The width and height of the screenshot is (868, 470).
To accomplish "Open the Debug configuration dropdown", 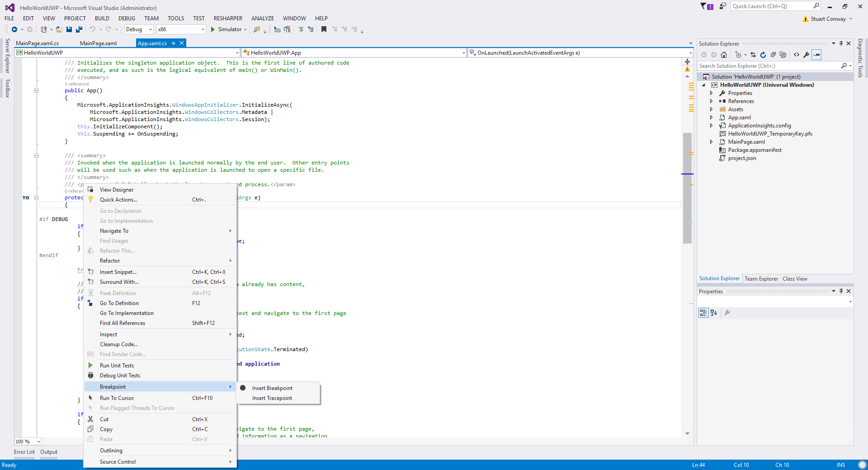I will coord(139,29).
